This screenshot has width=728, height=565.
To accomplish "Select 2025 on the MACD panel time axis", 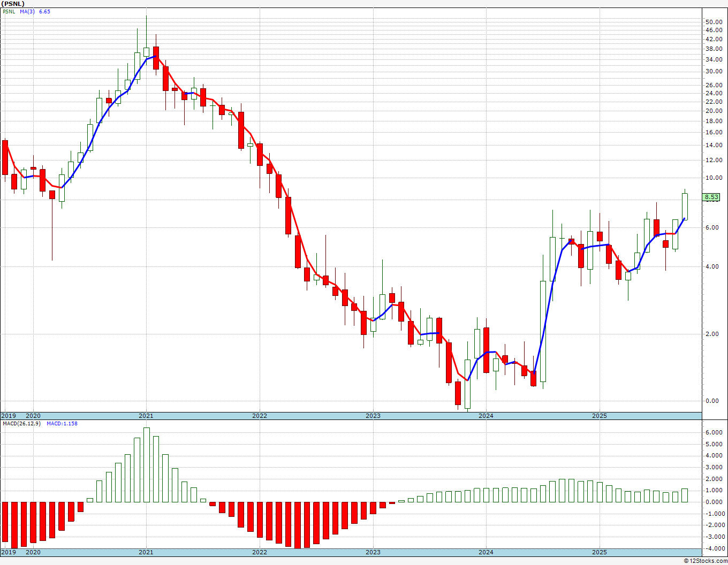I will point(600,552).
